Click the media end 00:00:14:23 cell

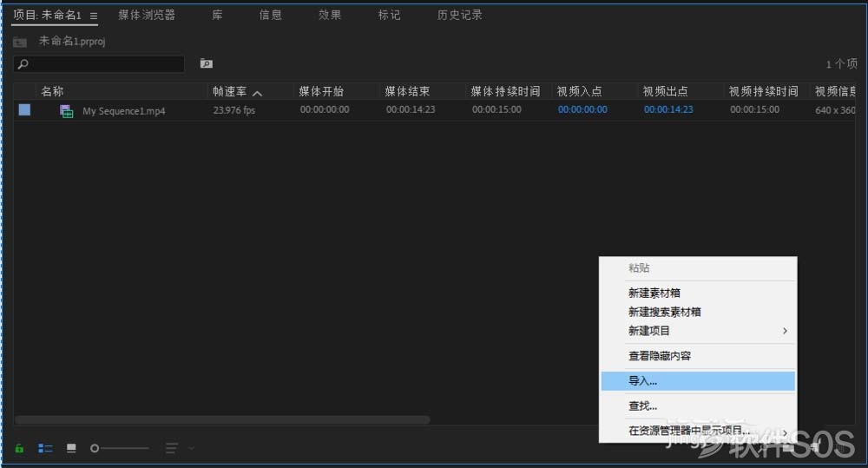click(411, 109)
